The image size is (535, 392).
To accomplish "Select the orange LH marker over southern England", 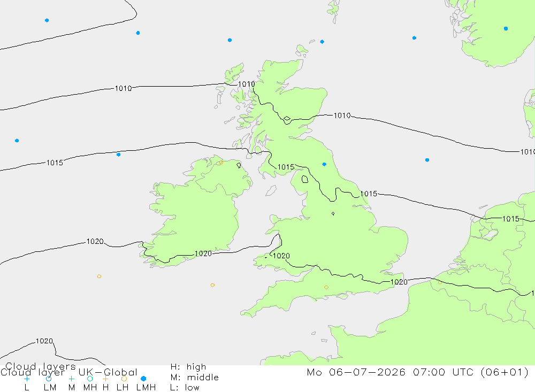I will pos(326,287).
